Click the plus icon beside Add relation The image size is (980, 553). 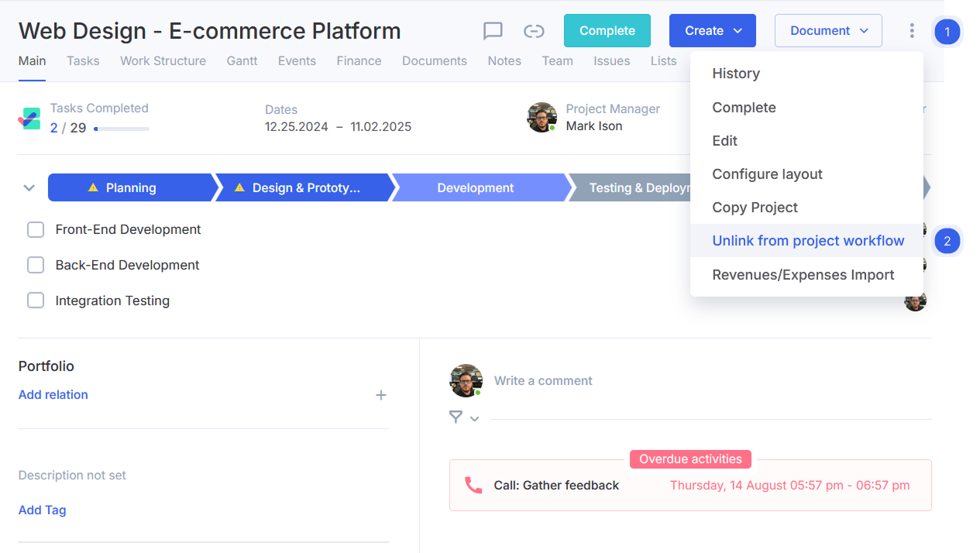pyautogui.click(x=380, y=395)
